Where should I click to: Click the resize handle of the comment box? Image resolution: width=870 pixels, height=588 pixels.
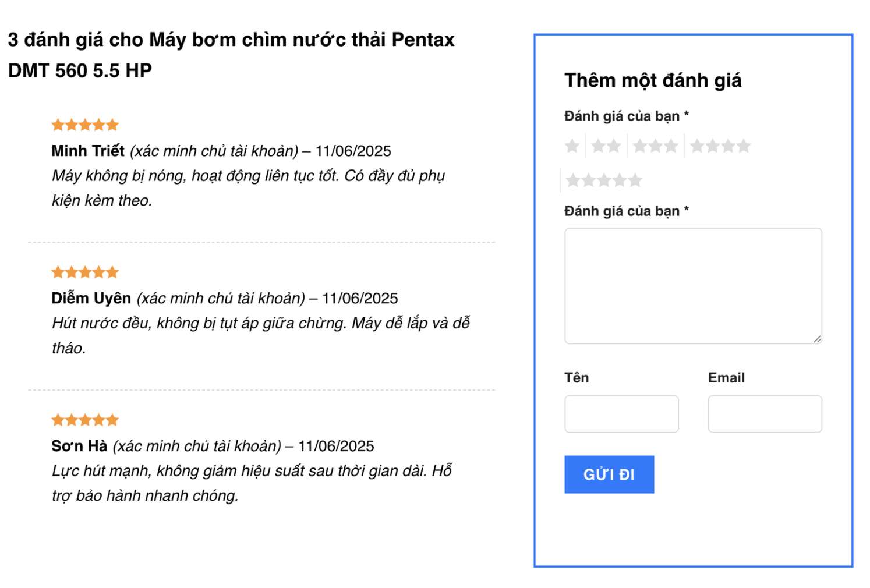coord(818,341)
